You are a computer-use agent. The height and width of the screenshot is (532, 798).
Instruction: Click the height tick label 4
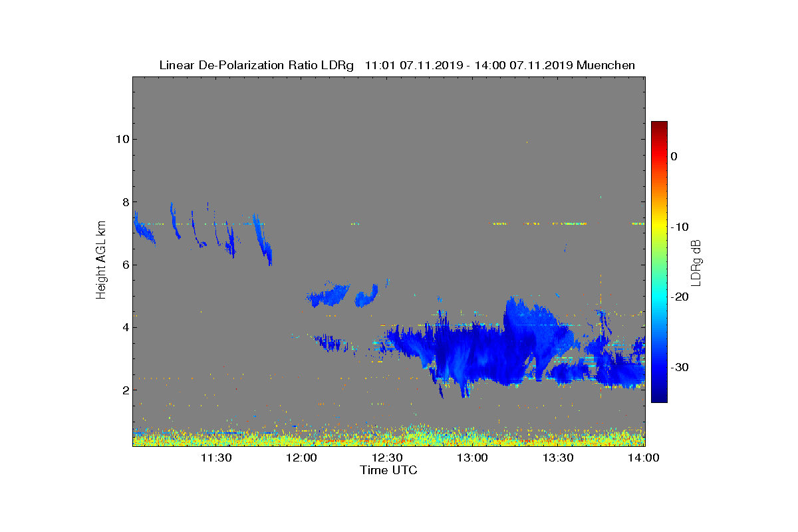click(x=125, y=327)
